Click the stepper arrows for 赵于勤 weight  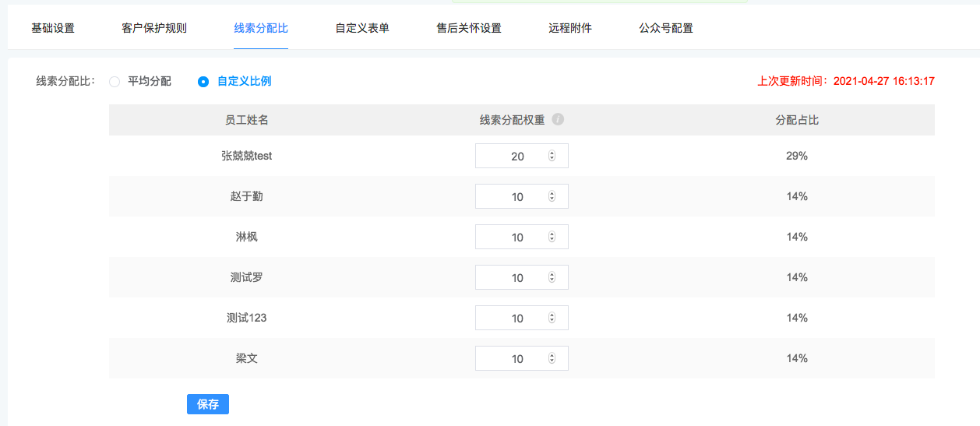coord(552,196)
